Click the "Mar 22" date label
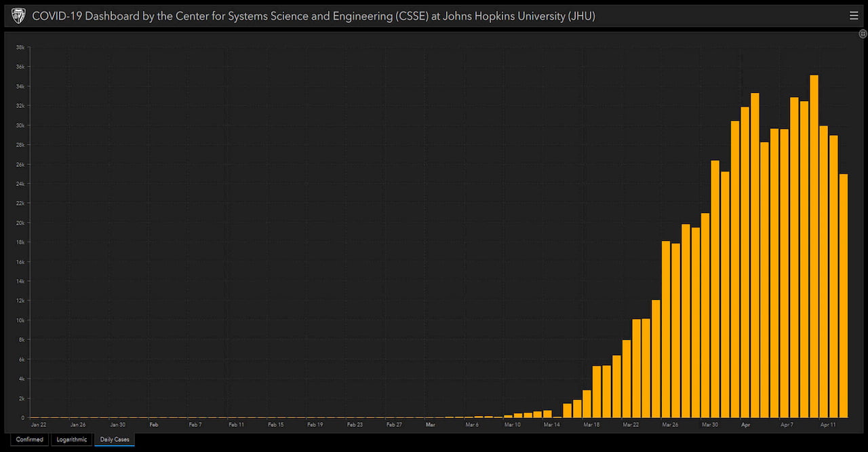The width and height of the screenshot is (868, 452). [x=631, y=425]
